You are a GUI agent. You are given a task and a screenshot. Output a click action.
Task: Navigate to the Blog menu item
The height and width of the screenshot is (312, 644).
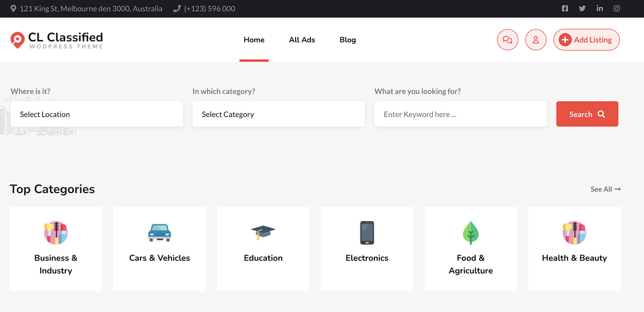[348, 40]
